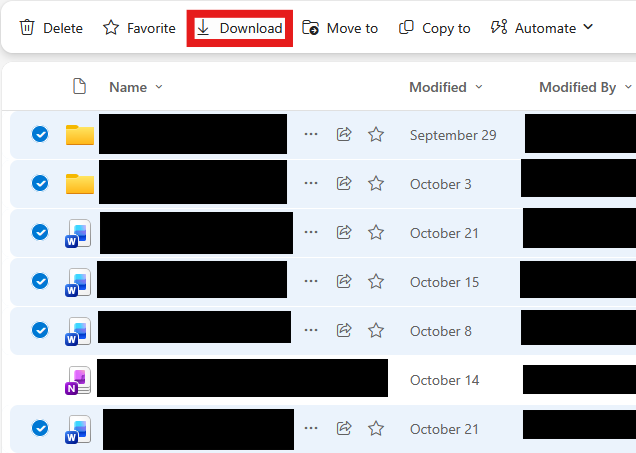
Task: Toggle checkbox for the October 15 document
Action: pyautogui.click(x=40, y=281)
